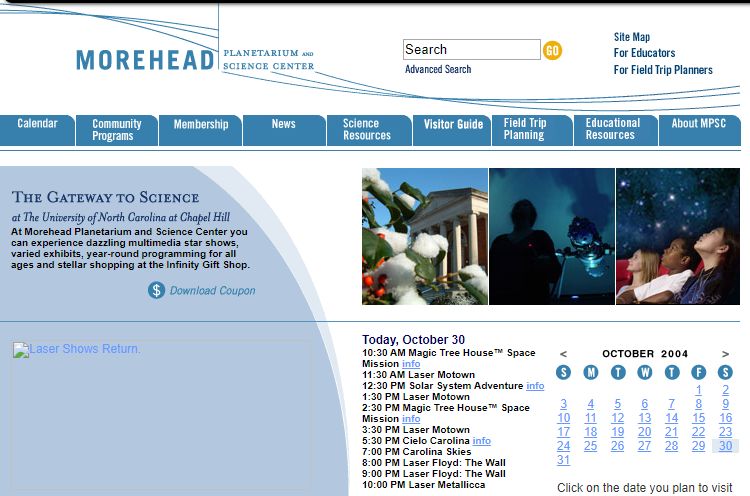This screenshot has height=496, width=750.
Task: Select October 10 on the calendar
Action: click(563, 418)
